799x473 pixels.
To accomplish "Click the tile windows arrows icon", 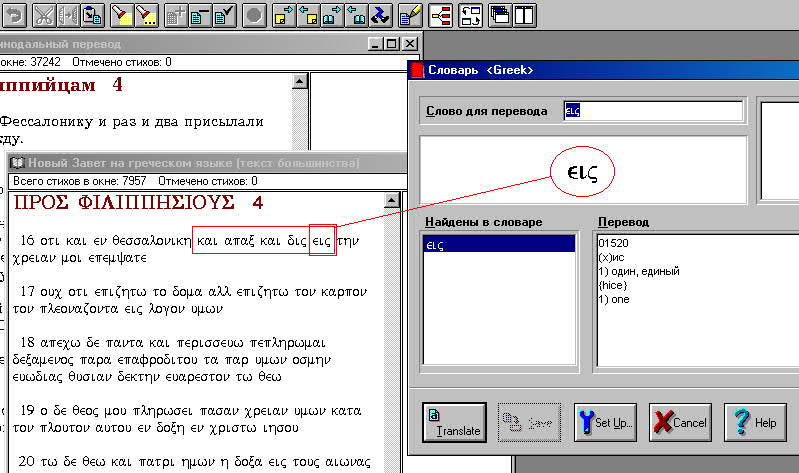I will 471,15.
